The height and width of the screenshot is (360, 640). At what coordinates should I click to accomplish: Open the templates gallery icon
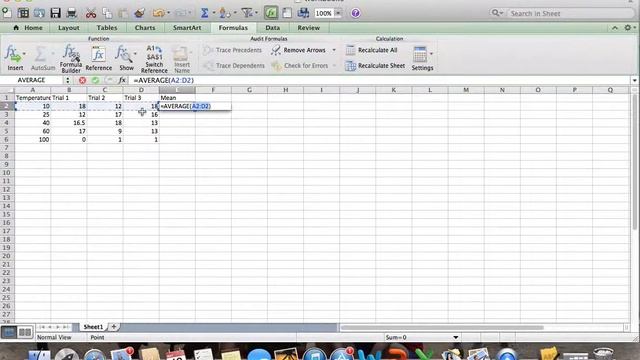[x=23, y=13]
